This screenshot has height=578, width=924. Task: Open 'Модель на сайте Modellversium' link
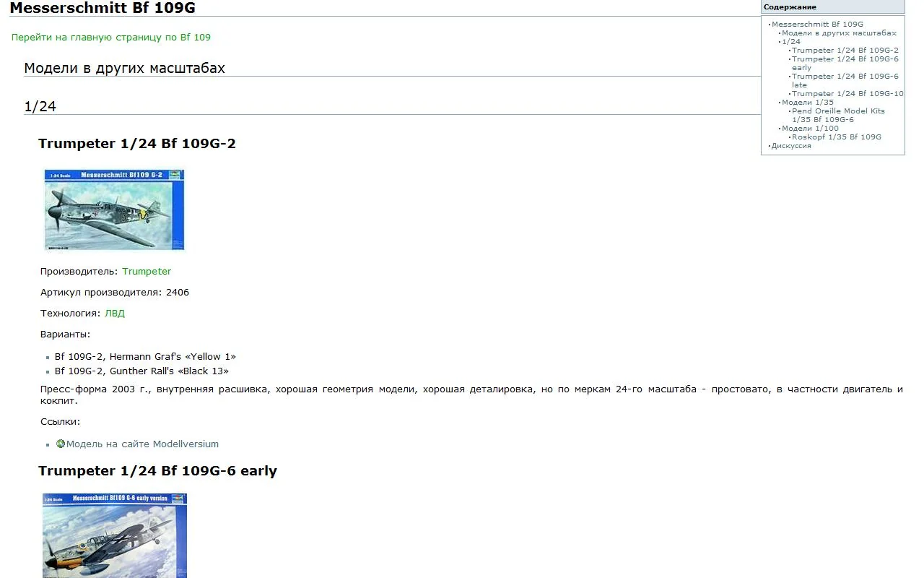(x=142, y=444)
